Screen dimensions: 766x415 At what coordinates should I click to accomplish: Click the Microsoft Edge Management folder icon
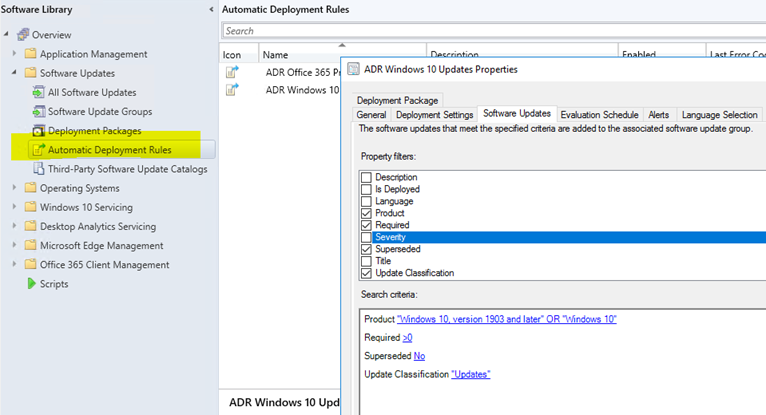pos(30,245)
